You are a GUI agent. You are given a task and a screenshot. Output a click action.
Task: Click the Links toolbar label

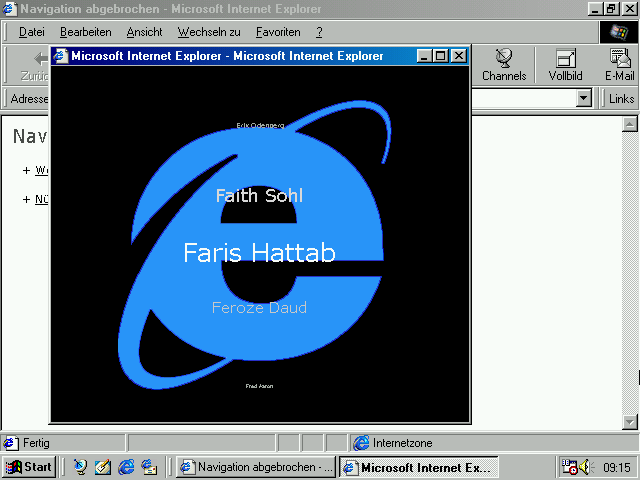coord(621,99)
